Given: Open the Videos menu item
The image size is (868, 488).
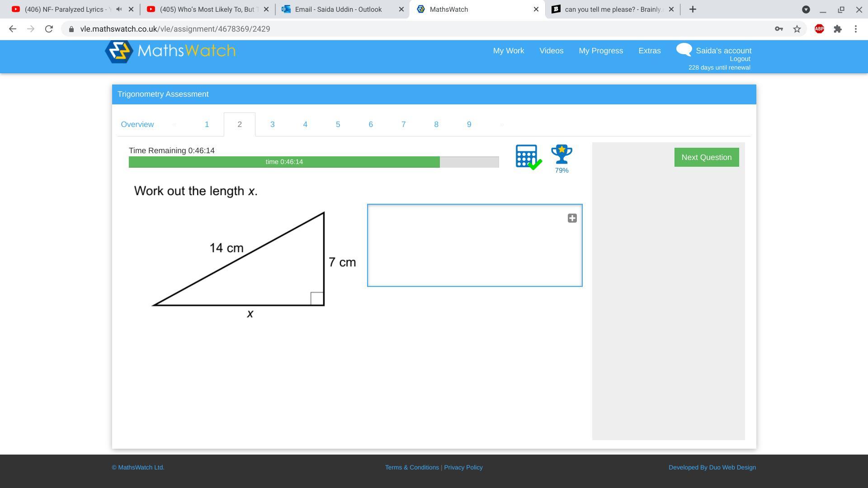Looking at the screenshot, I should (x=551, y=51).
